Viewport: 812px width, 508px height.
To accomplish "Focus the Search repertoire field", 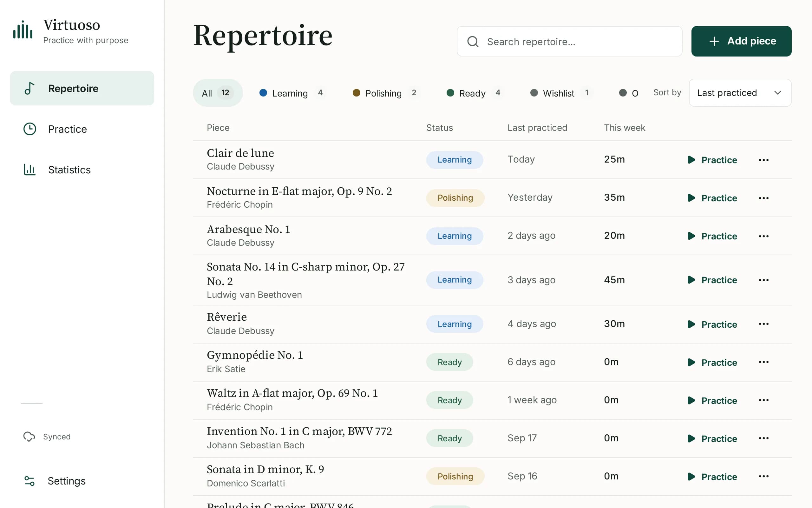I will [x=569, y=41].
